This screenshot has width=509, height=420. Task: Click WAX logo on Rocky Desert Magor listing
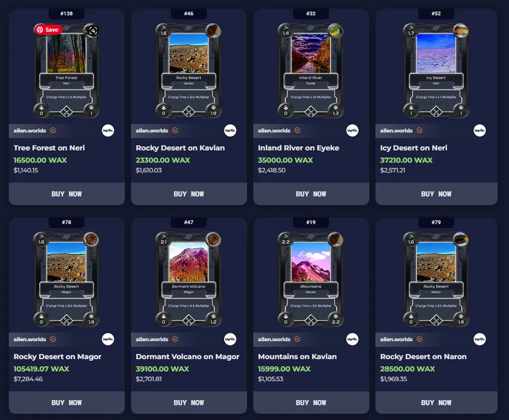click(x=108, y=340)
